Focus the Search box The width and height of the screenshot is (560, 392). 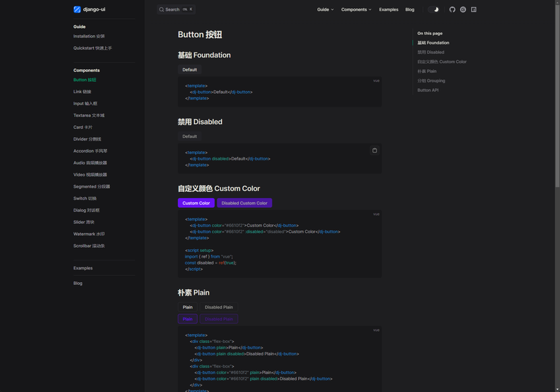tap(176, 10)
